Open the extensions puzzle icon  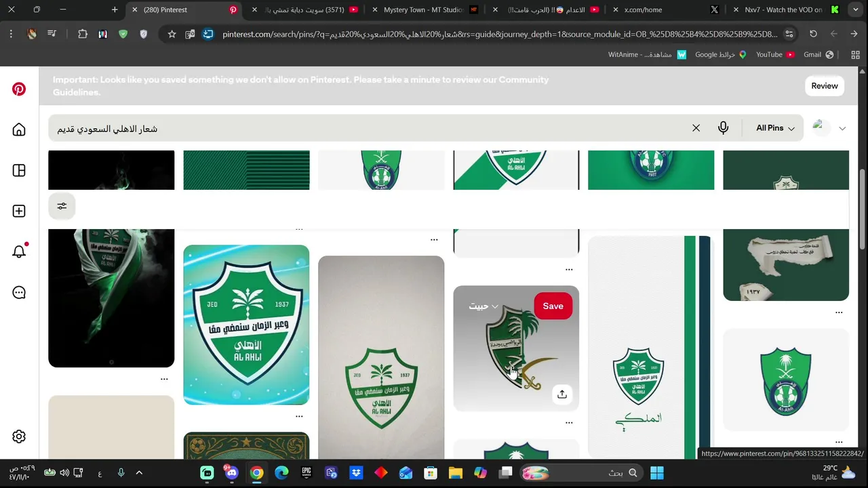click(83, 34)
